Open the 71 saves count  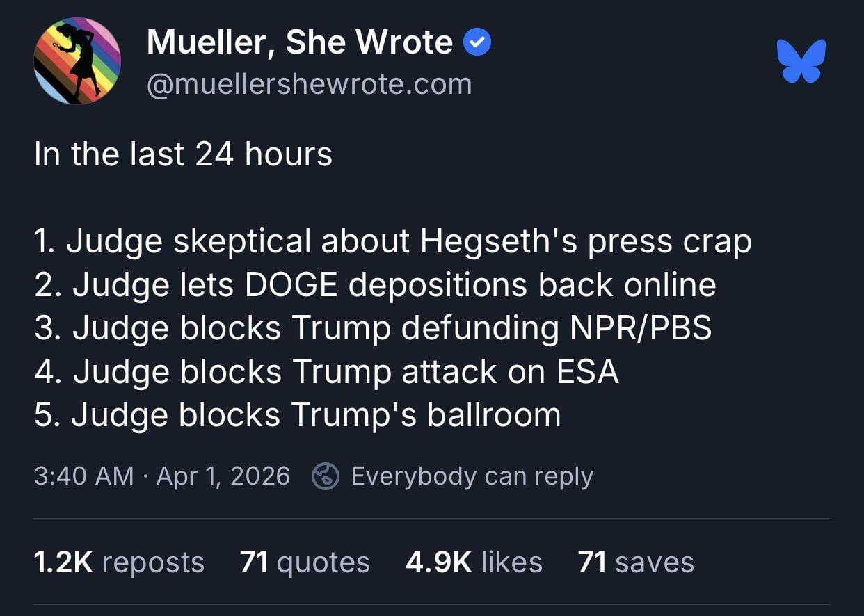[635, 562]
